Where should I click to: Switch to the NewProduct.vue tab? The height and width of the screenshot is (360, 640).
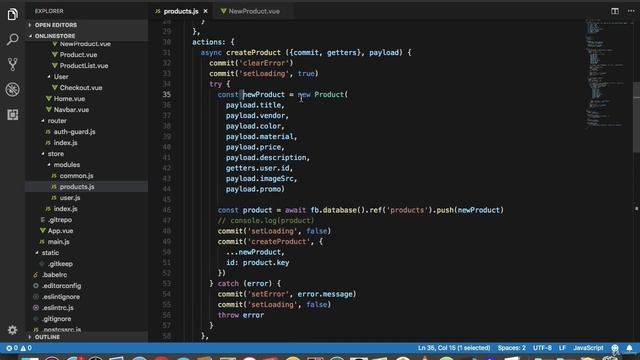253,11
